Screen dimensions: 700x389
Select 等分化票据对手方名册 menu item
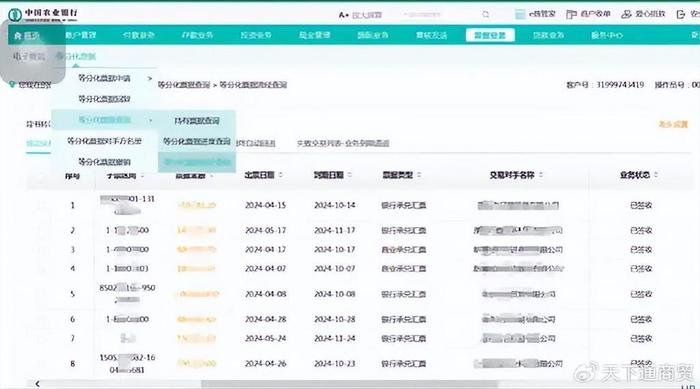104,141
